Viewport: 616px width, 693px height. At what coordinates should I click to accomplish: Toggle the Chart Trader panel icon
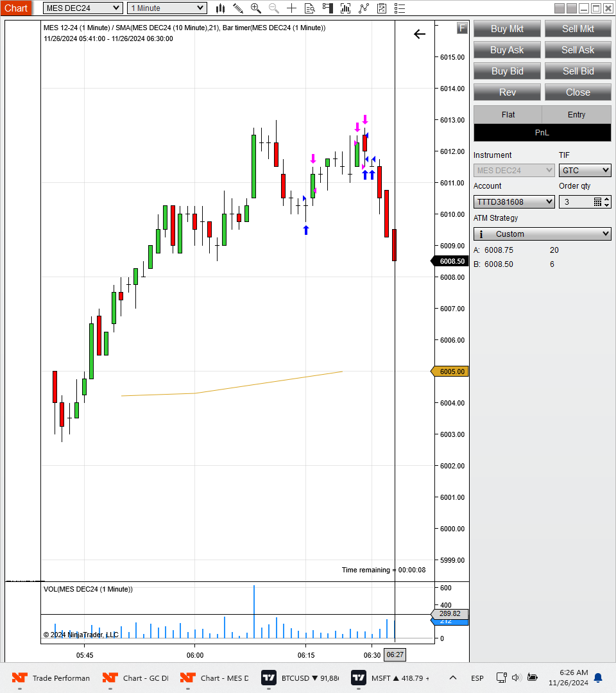tap(328, 8)
